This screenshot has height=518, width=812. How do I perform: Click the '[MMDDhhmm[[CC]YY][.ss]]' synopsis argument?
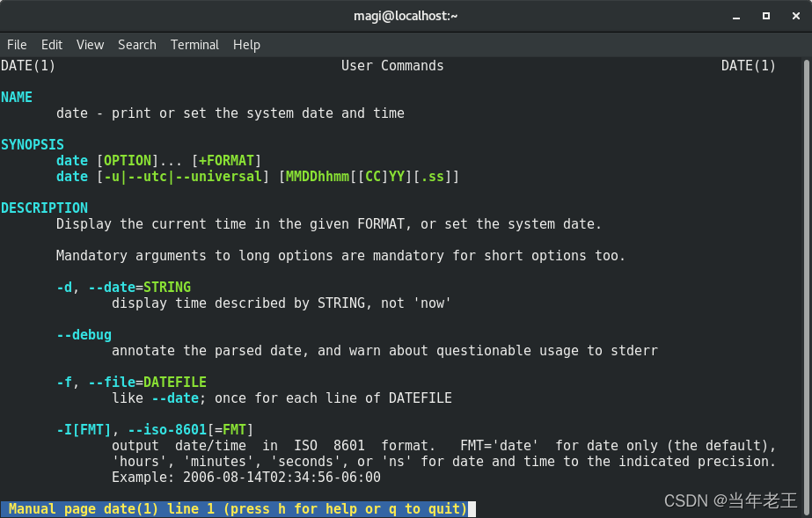pos(369,177)
